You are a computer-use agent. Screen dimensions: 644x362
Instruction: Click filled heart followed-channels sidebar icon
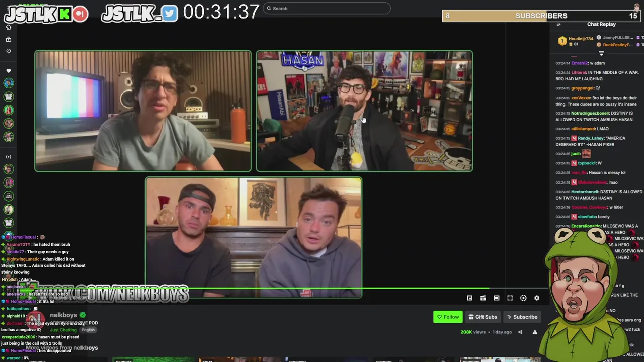[x=9, y=71]
